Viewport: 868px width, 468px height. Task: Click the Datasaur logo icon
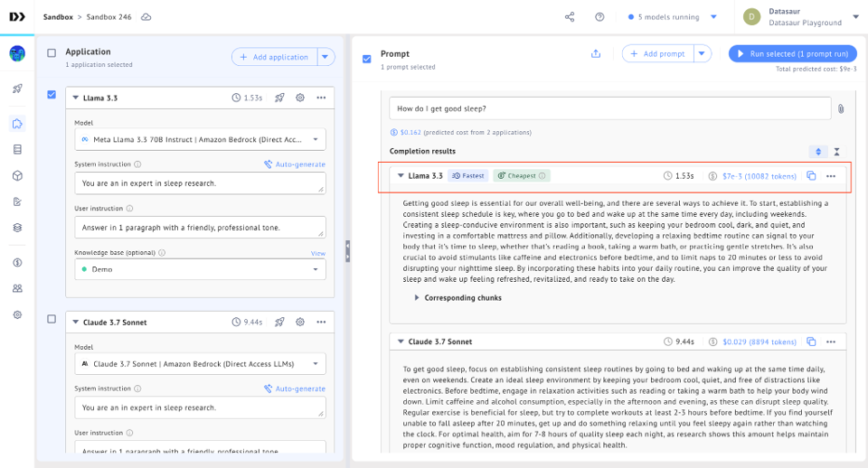[17, 16]
